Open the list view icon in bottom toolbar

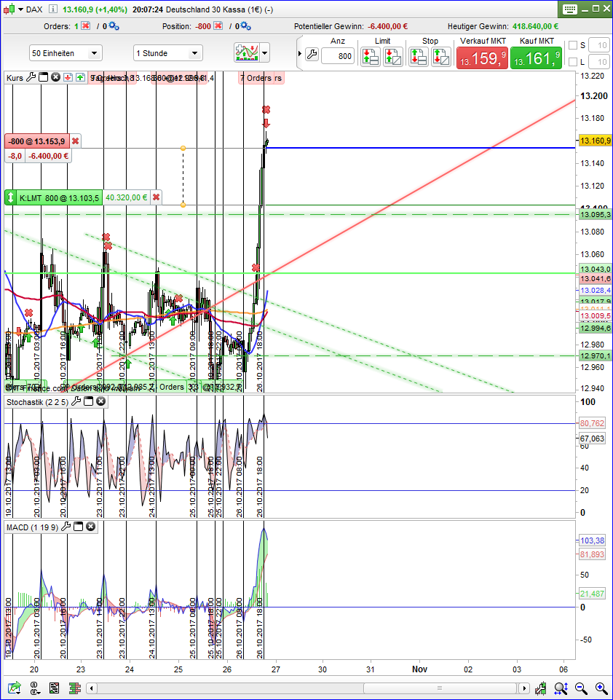click(55, 688)
